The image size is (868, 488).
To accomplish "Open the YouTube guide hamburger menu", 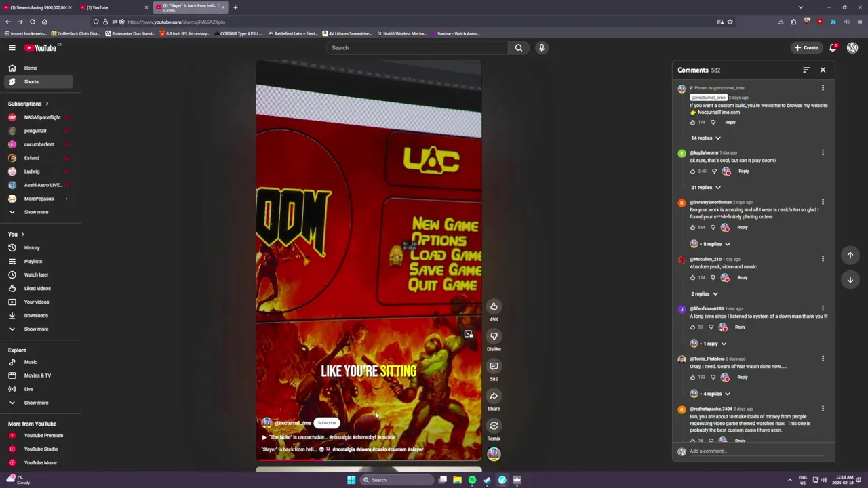I will click(12, 47).
